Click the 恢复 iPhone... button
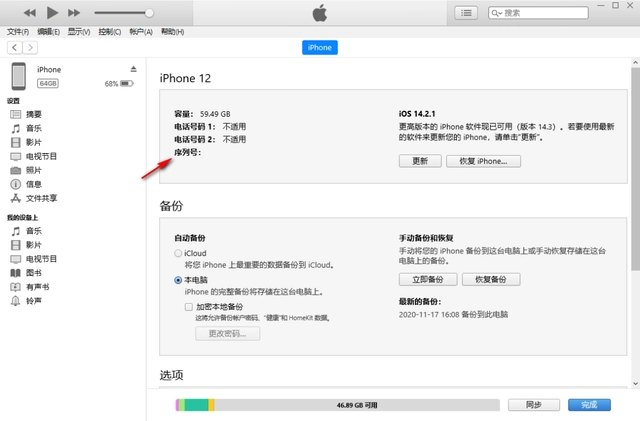This screenshot has height=421, width=640. (483, 160)
